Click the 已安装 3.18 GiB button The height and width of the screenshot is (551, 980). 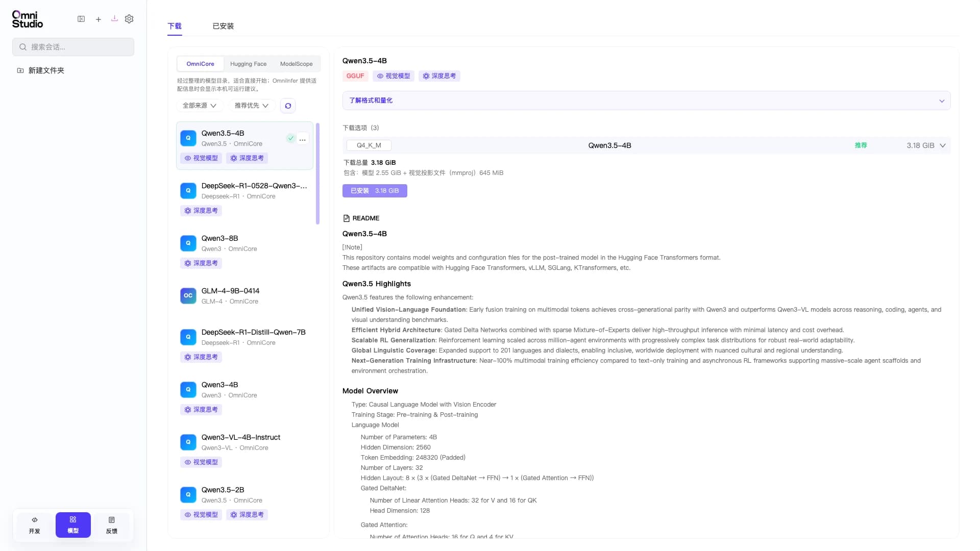[375, 191]
